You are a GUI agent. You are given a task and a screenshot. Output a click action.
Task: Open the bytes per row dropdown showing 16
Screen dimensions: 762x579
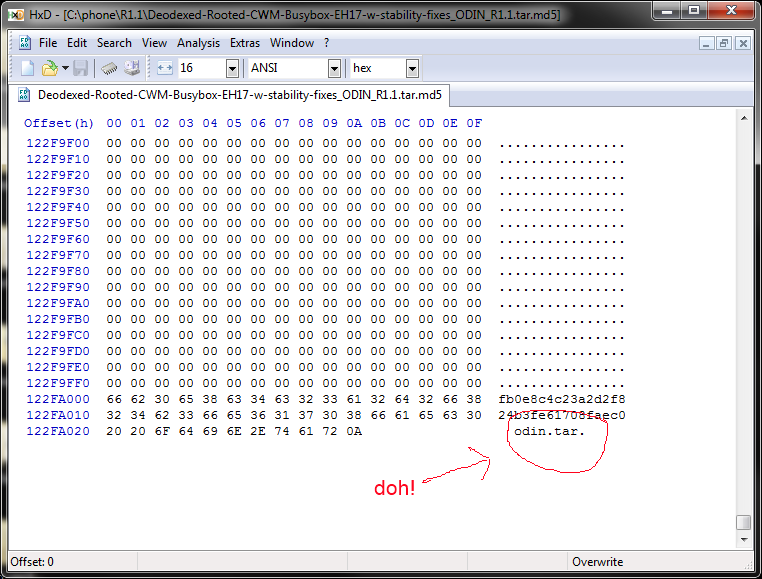point(232,68)
